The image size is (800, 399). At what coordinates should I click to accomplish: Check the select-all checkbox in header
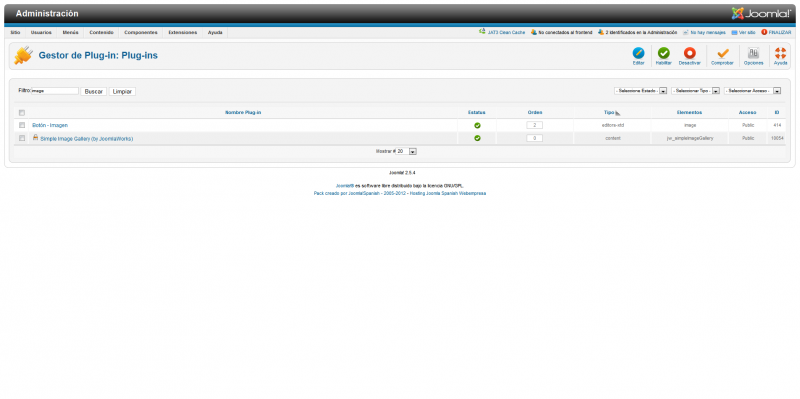coord(22,113)
